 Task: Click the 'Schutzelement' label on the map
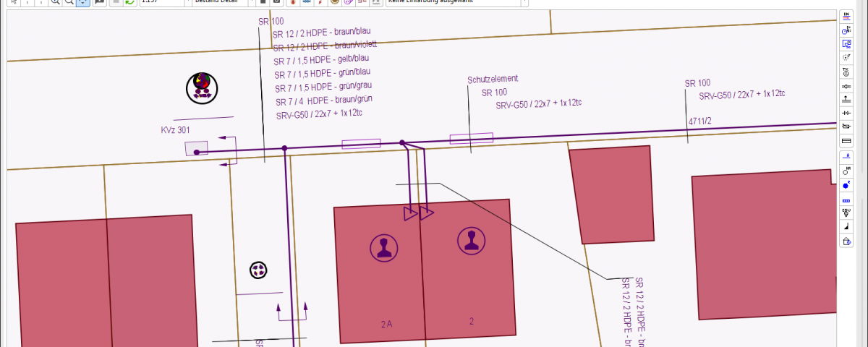click(x=493, y=79)
